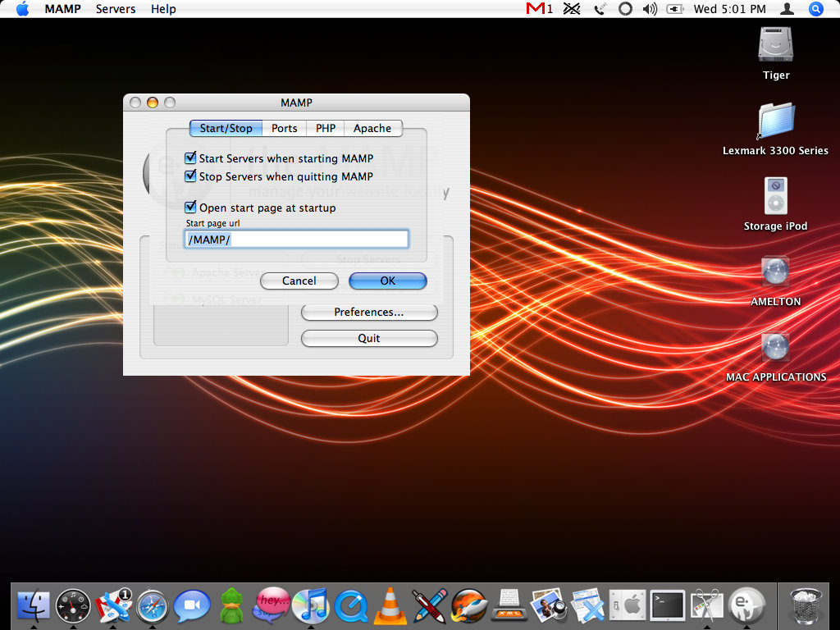Select the Tiger hard drive icon
The width and height of the screenshot is (840, 630).
click(x=776, y=44)
